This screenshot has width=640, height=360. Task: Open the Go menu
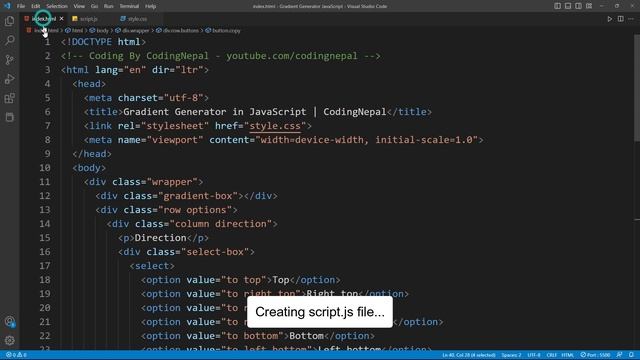[94, 6]
